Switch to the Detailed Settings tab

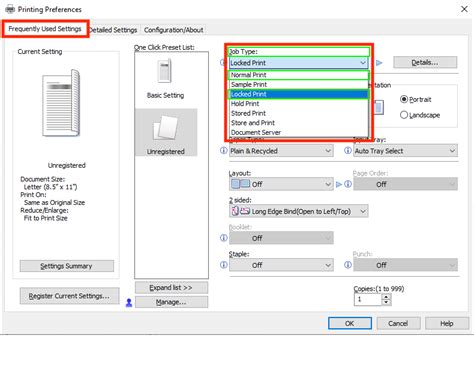click(113, 30)
